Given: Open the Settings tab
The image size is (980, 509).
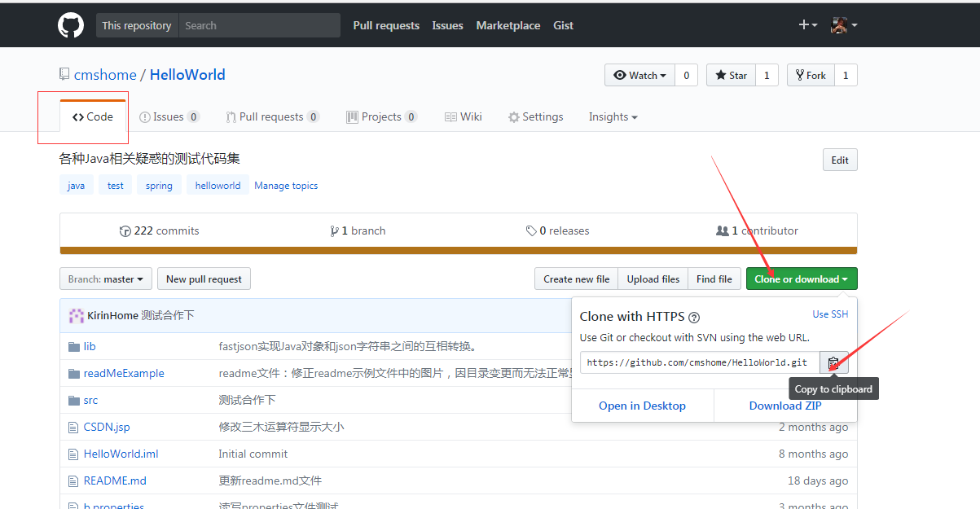Looking at the screenshot, I should coord(536,116).
